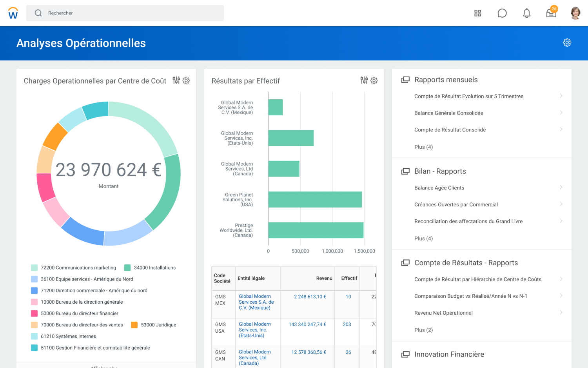Click 53000 Juridique legend swatch
Screen dimensions: 588x368
pyautogui.click(x=134, y=325)
